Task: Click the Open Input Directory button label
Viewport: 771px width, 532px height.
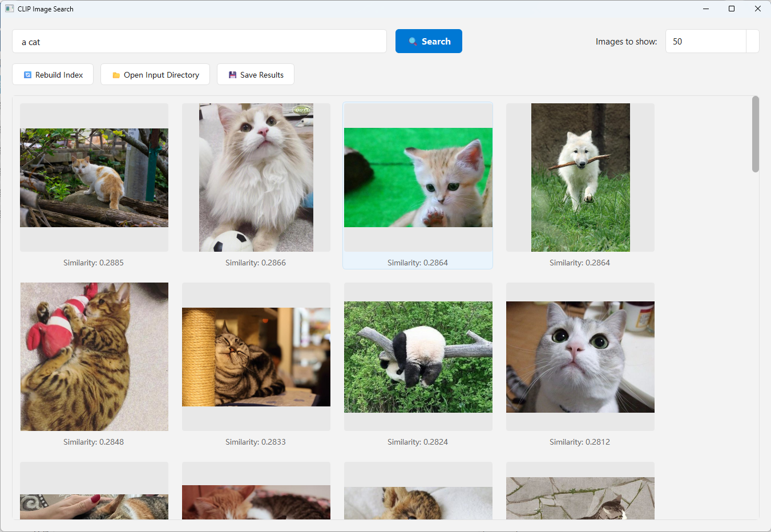Action: click(162, 75)
